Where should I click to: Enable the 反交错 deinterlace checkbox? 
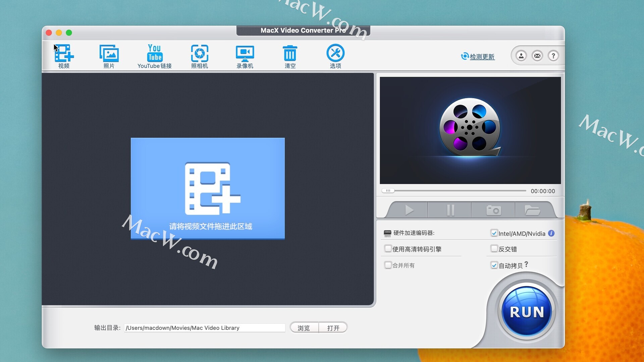(494, 249)
